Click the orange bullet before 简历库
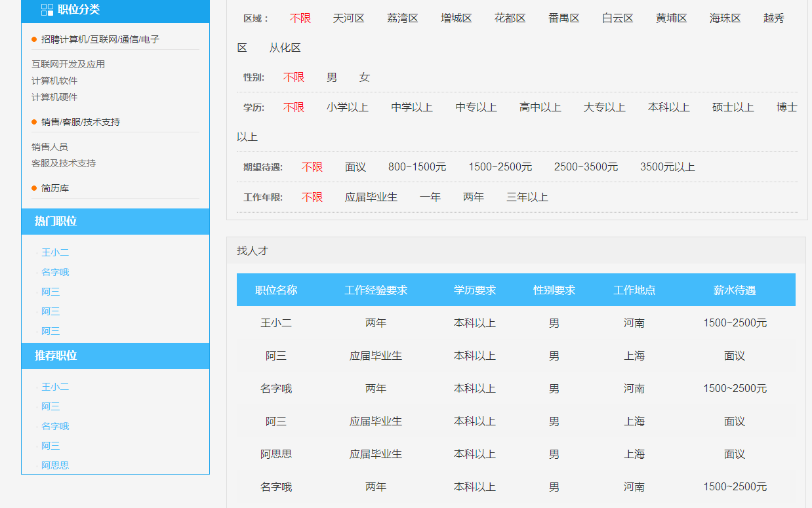 point(34,188)
